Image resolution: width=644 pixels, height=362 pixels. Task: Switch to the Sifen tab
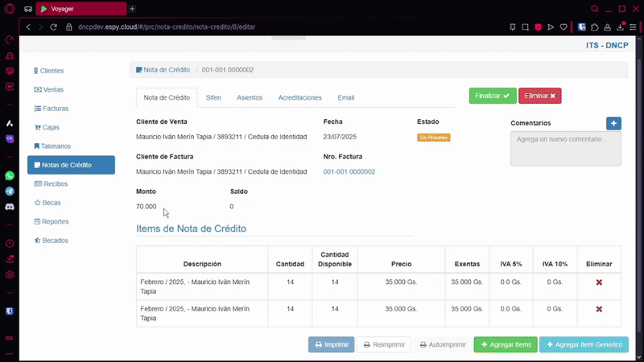[213, 97]
